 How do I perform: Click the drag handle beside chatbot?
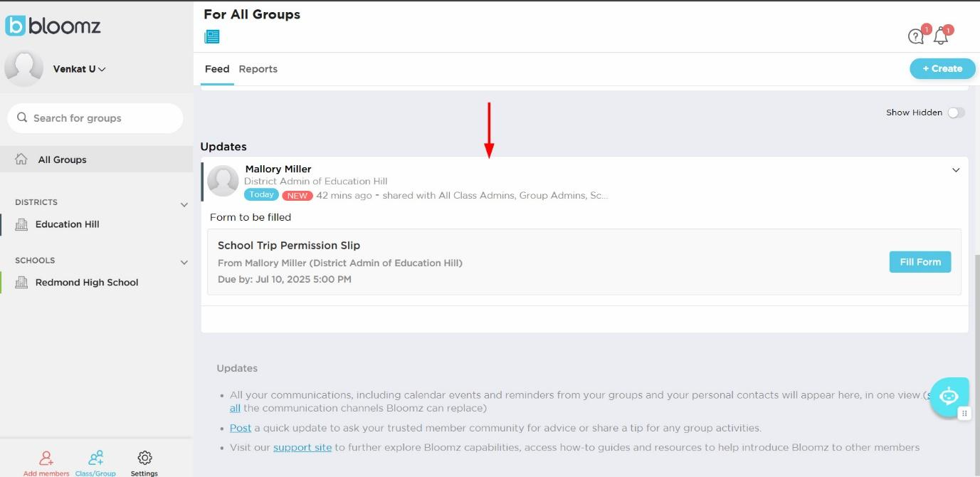pos(964,413)
